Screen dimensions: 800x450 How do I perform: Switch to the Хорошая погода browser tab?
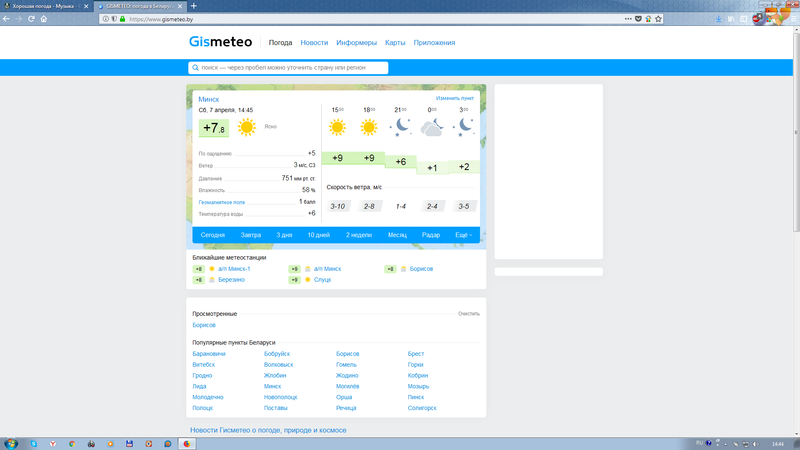click(x=46, y=6)
